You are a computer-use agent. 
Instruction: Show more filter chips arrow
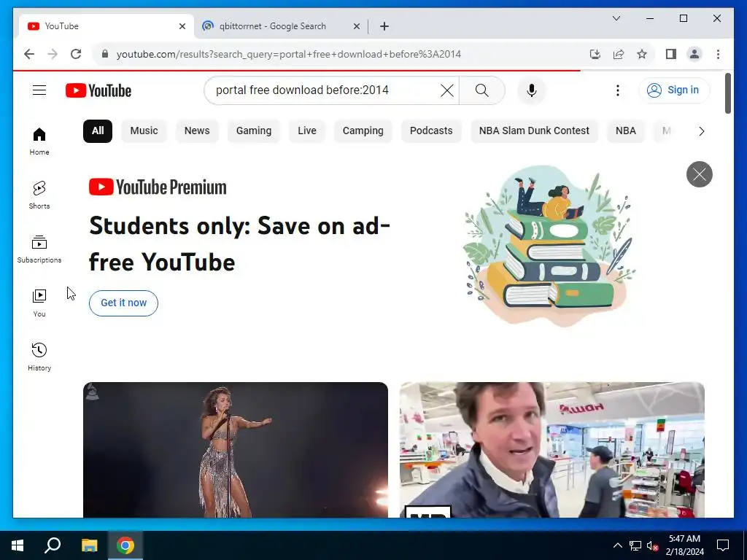pyautogui.click(x=701, y=131)
